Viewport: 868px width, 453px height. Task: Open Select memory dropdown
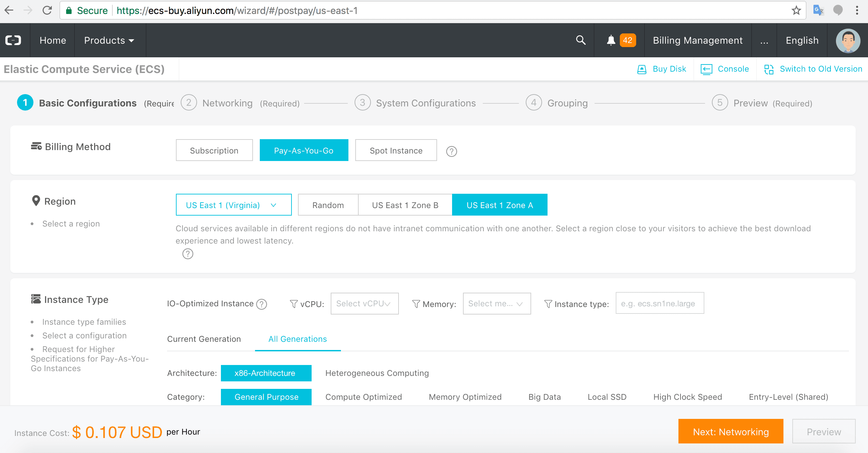[497, 303]
